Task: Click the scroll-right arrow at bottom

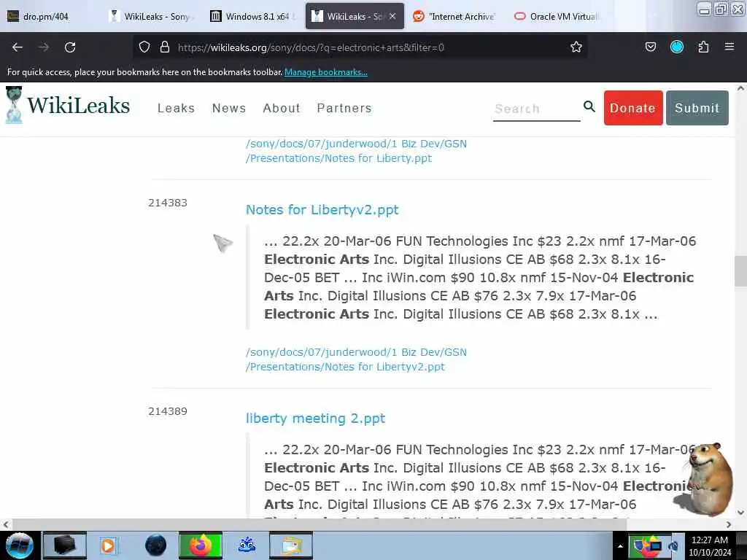Action: point(729,524)
